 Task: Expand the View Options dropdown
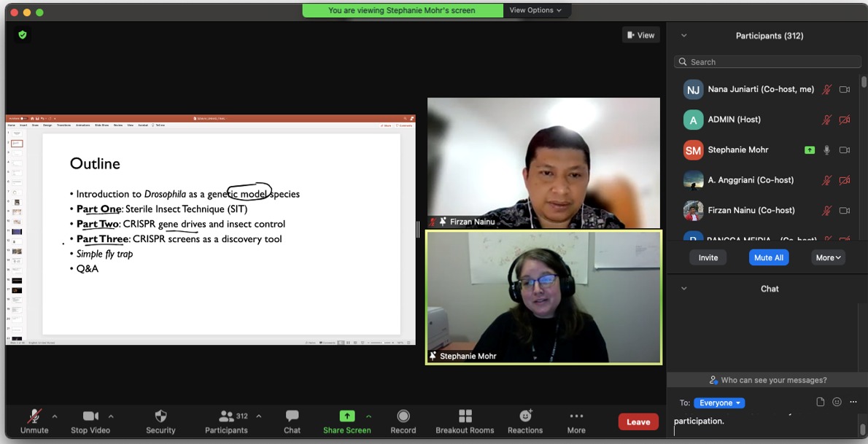pos(536,10)
